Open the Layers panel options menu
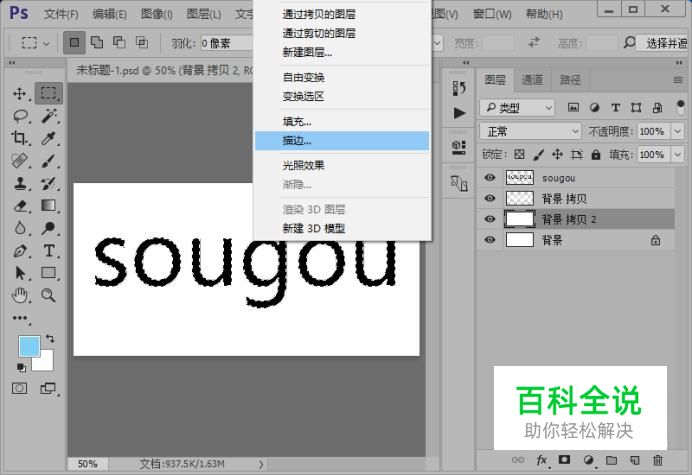This screenshot has width=692, height=475. click(678, 80)
